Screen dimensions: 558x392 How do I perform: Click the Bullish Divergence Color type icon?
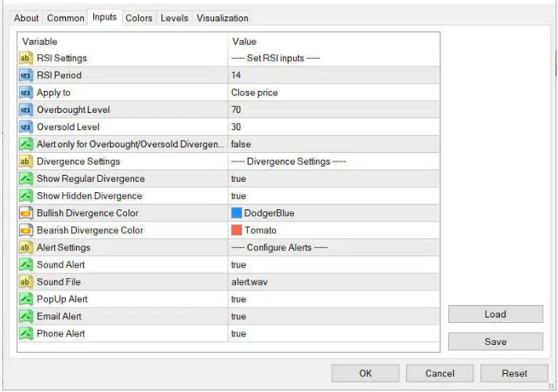tap(25, 213)
